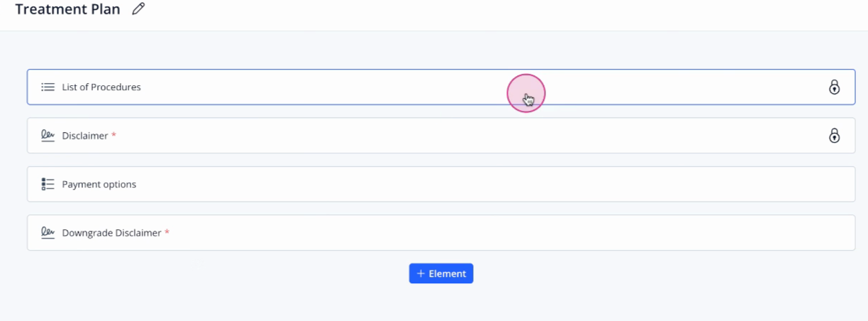The image size is (868, 321).
Task: Open the Downgrade Disclaimer element row
Action: (x=441, y=232)
